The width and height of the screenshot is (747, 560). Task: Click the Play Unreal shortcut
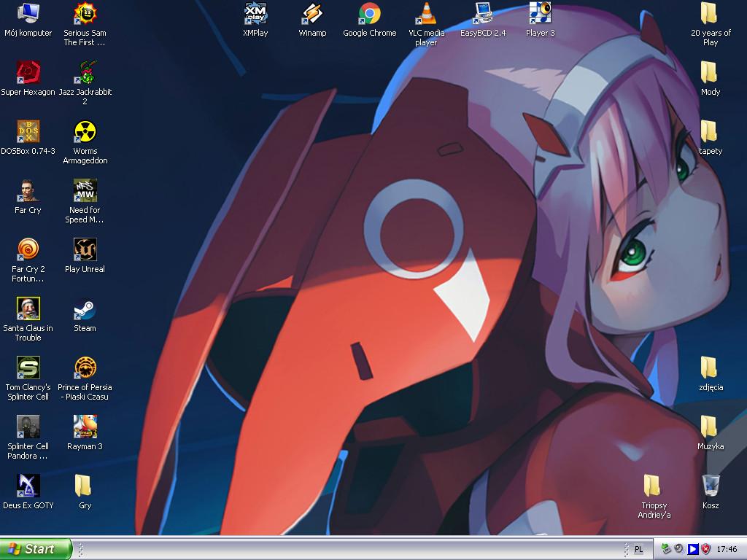85,249
